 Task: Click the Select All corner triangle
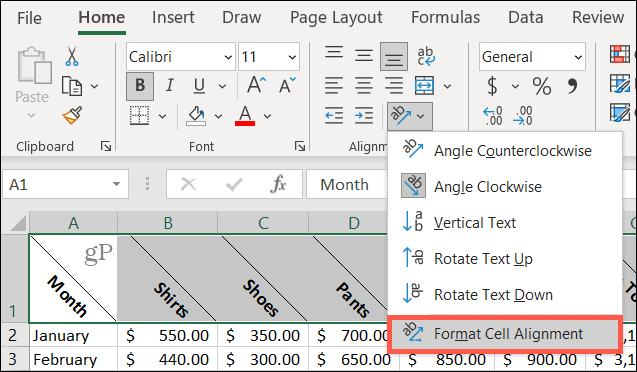pyautogui.click(x=18, y=223)
